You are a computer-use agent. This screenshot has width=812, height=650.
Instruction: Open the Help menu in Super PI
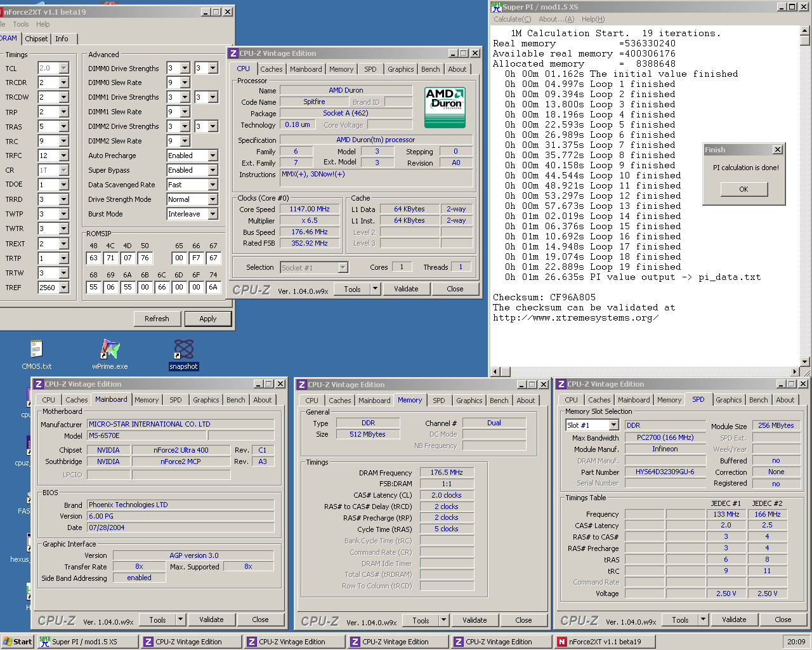pyautogui.click(x=593, y=19)
